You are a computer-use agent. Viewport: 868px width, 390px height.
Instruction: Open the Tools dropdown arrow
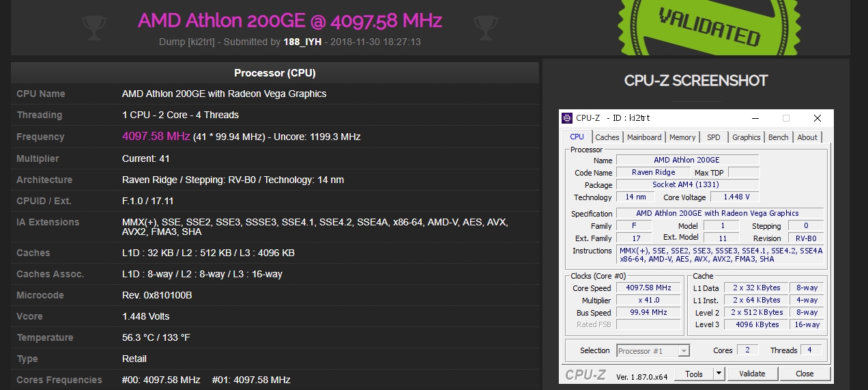(x=719, y=374)
